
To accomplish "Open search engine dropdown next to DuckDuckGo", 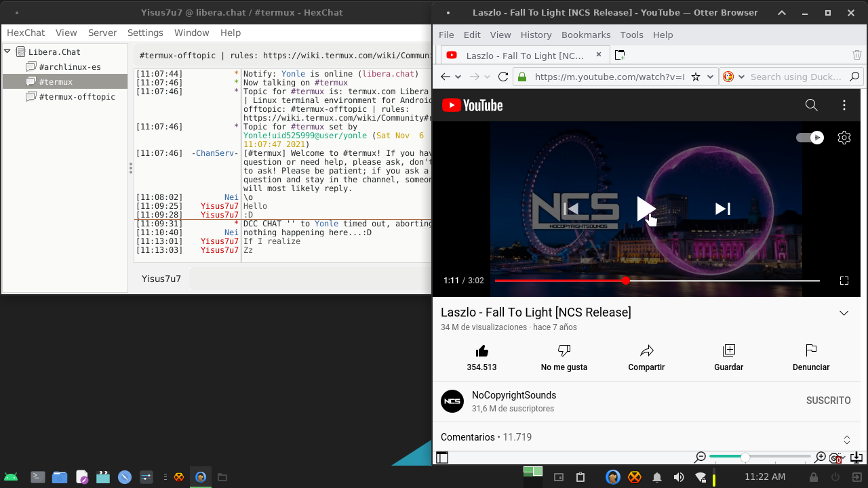I will (741, 77).
